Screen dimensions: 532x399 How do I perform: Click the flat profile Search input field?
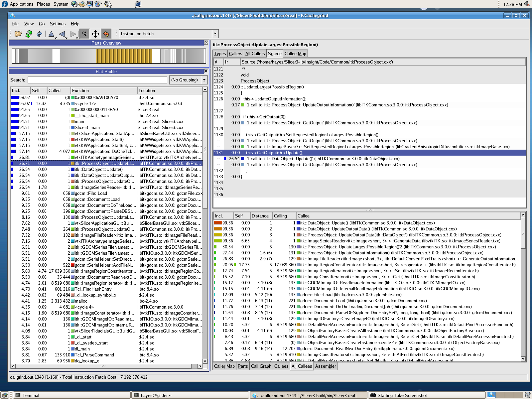pos(97,80)
